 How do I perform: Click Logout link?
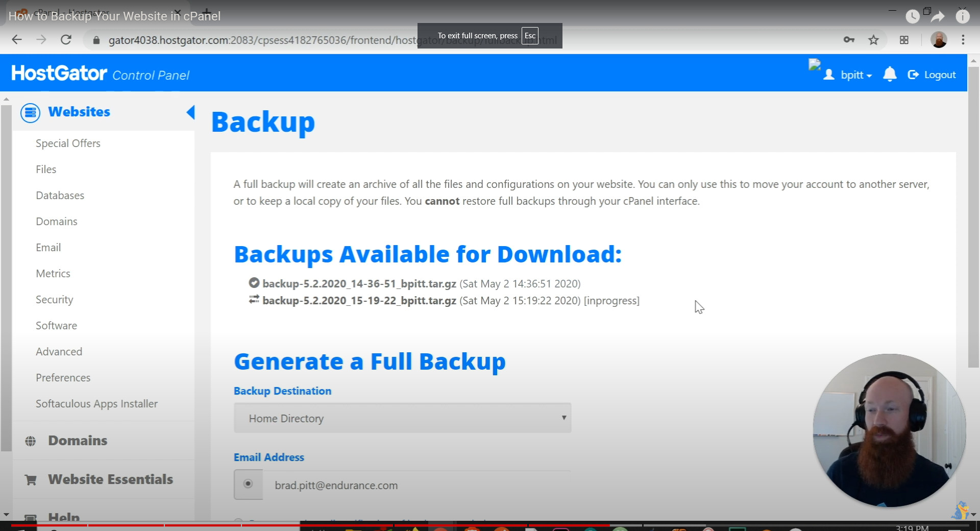coord(932,75)
